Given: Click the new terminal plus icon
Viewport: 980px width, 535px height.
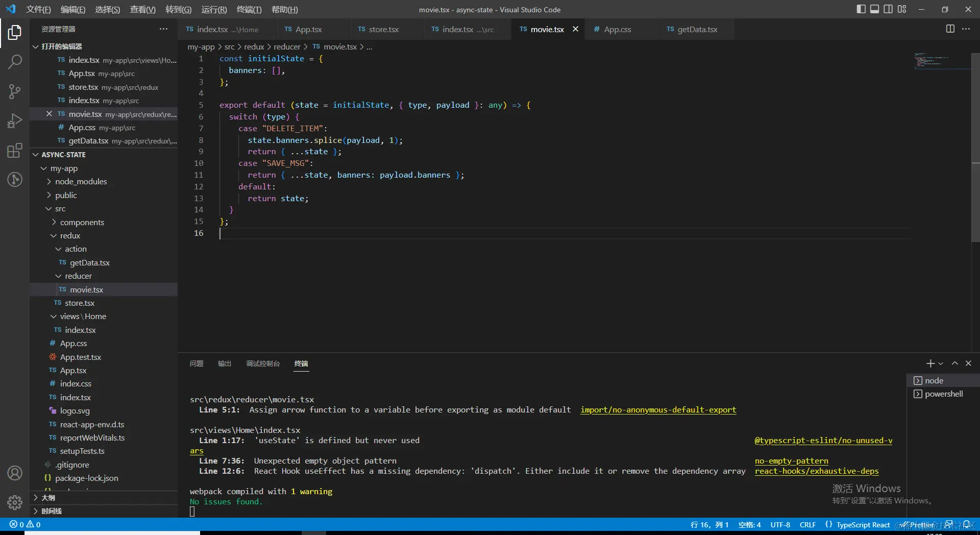Looking at the screenshot, I should pyautogui.click(x=930, y=363).
